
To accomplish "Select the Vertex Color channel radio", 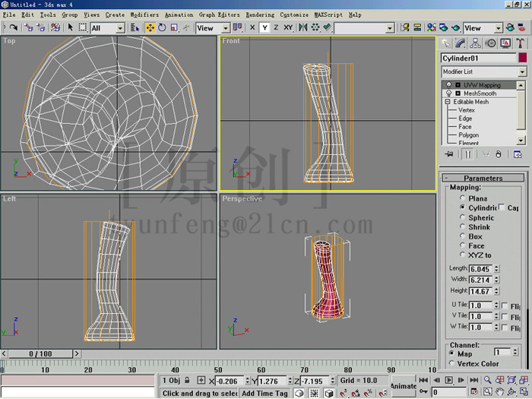I will point(451,363).
